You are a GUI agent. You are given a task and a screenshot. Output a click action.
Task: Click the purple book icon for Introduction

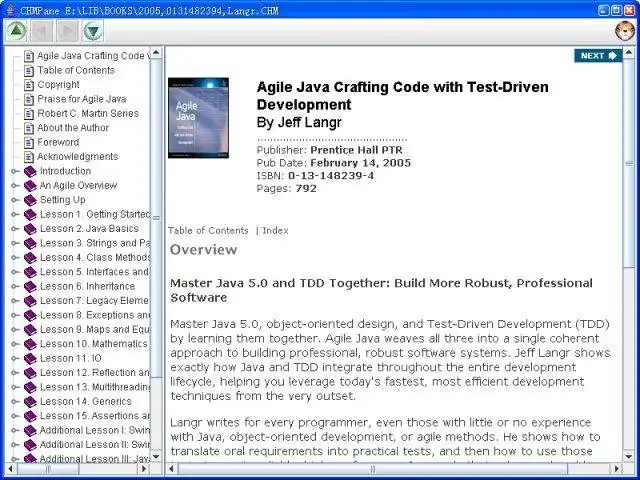[x=30, y=171]
